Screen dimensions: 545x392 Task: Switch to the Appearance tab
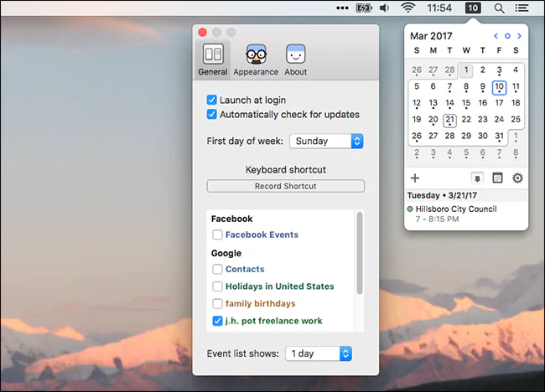(x=256, y=59)
